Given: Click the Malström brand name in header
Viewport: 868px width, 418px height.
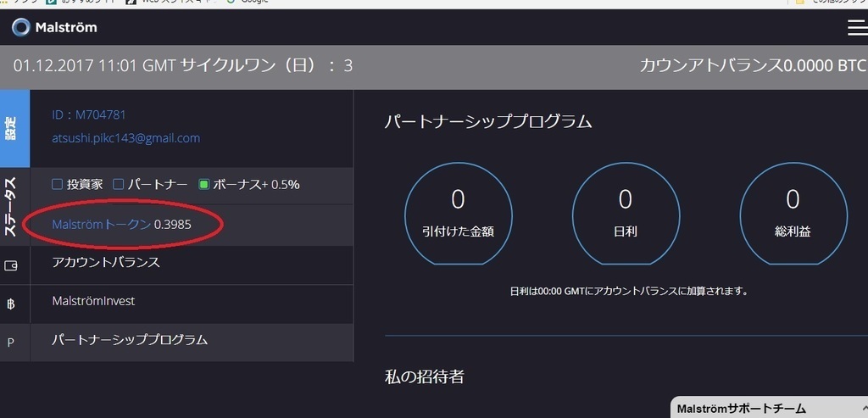Looking at the screenshot, I should tap(66, 27).
